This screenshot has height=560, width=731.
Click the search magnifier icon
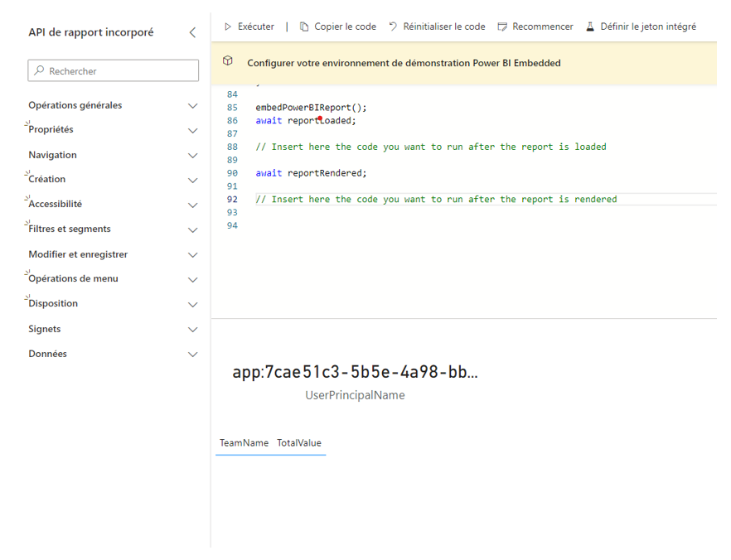[x=39, y=70]
